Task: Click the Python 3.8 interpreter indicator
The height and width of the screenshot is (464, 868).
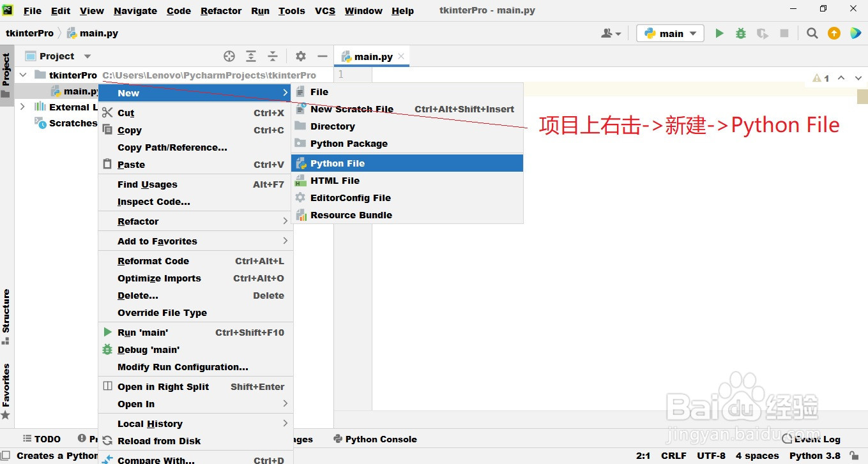Action: pos(816,456)
